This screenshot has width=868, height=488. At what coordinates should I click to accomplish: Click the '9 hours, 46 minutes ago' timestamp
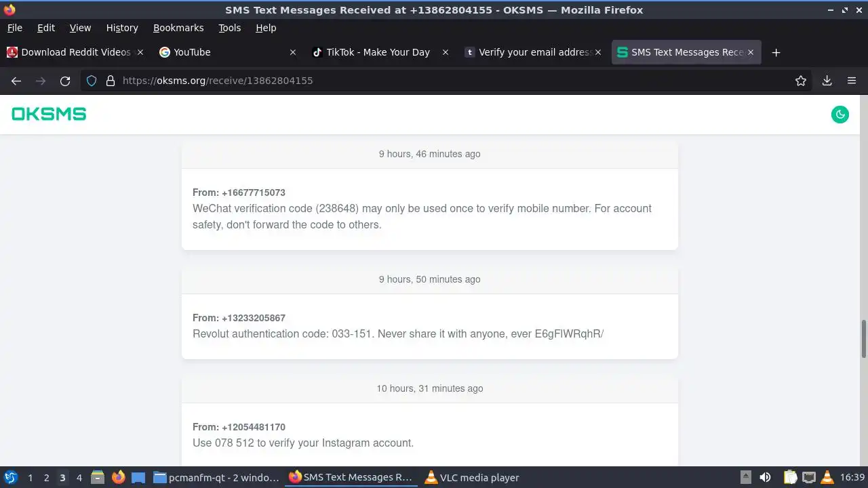[430, 154]
